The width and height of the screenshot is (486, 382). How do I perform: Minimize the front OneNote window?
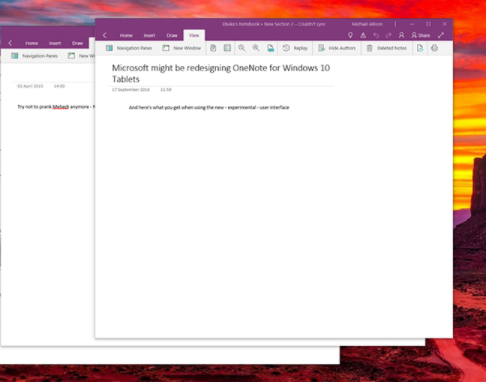point(412,24)
